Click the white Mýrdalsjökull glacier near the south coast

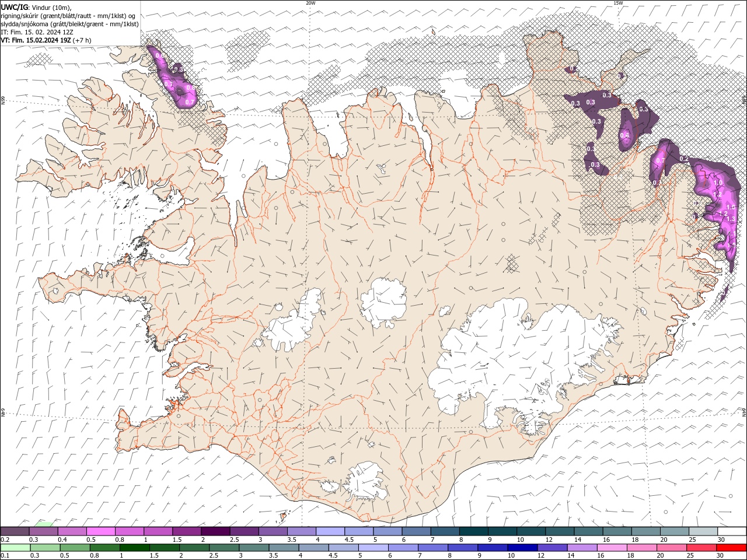pyautogui.click(x=365, y=481)
